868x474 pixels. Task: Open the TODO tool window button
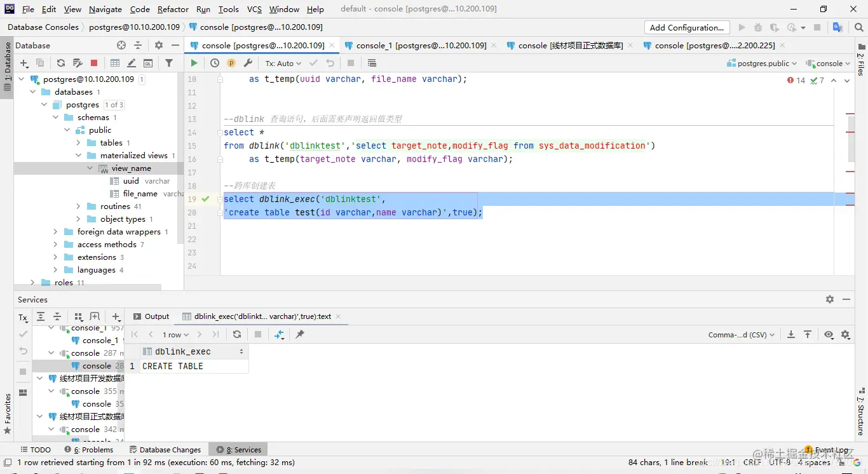coord(35,449)
